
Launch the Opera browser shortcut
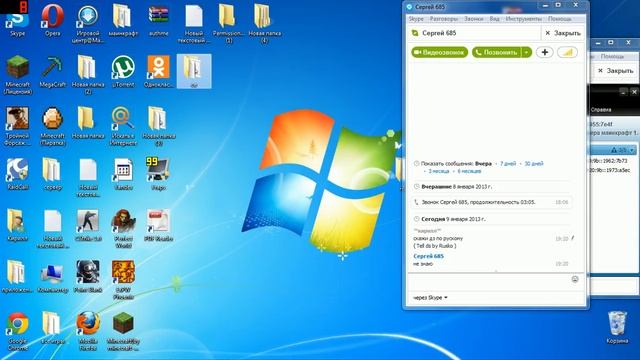click(52, 21)
